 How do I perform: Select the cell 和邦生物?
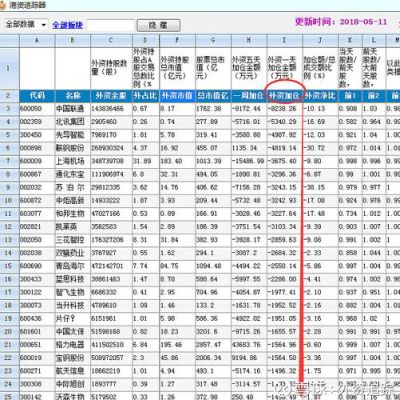(x=73, y=214)
